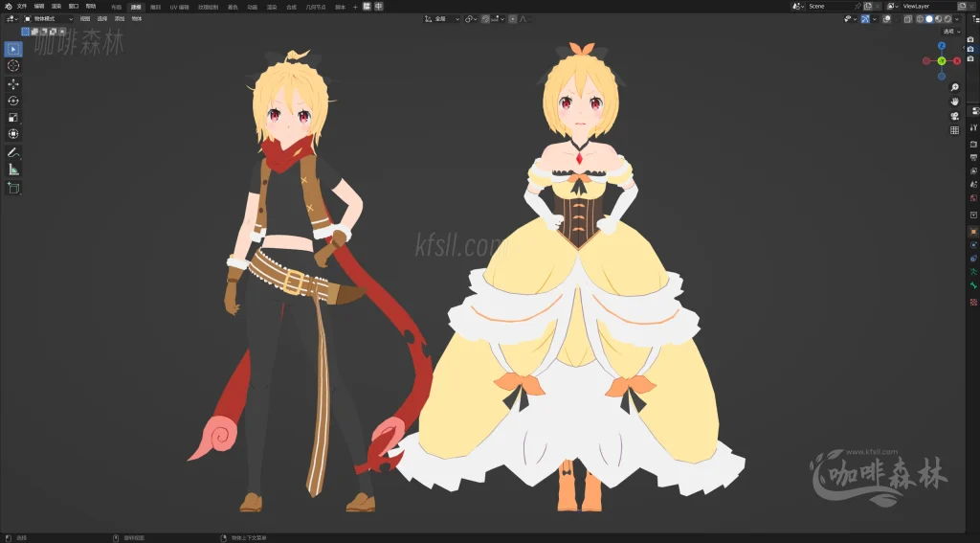The height and width of the screenshot is (543, 980).
Task: Open the World properties globe icon
Action: [973, 198]
